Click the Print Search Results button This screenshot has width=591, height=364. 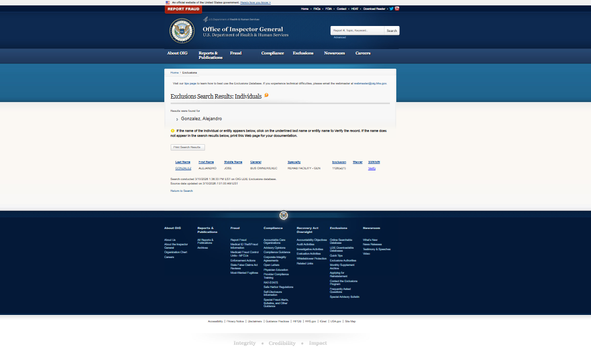(187, 147)
